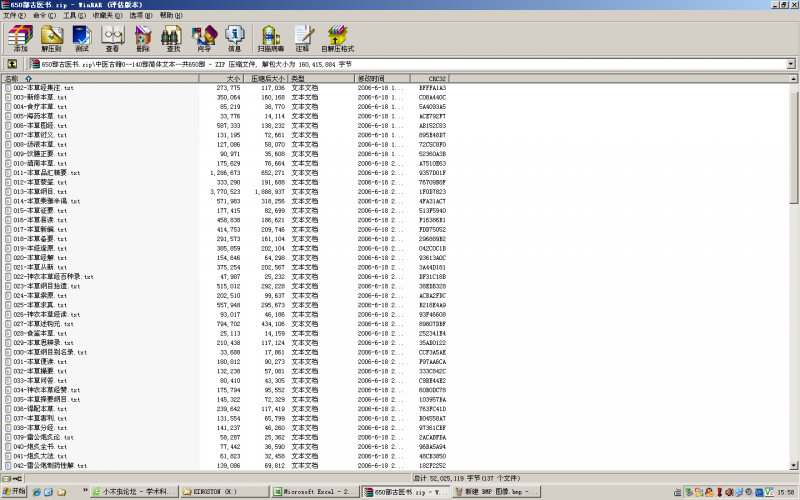Click file icon of 013-本草纲目.txt

[8, 192]
